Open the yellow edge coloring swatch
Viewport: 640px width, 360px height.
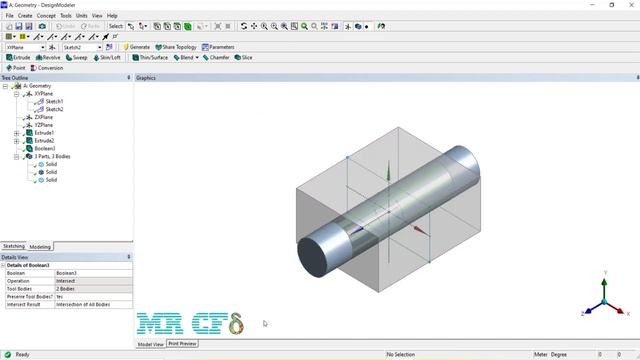(24, 37)
